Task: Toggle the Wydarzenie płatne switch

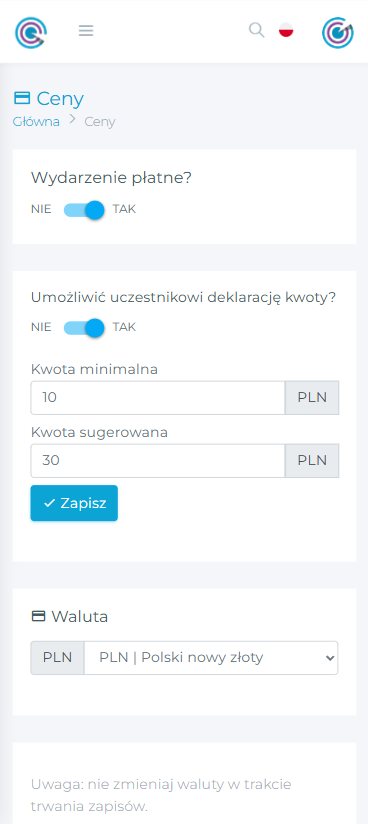Action: click(84, 210)
